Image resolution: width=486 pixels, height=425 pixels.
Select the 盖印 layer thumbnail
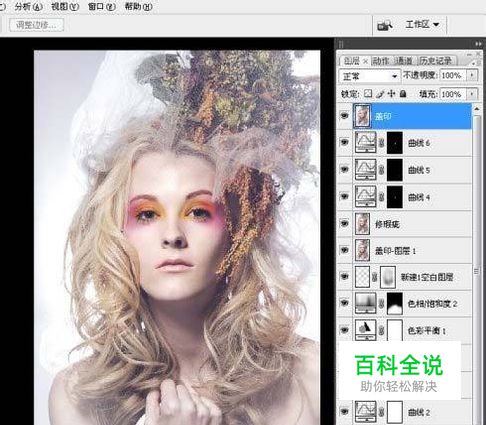(x=362, y=116)
